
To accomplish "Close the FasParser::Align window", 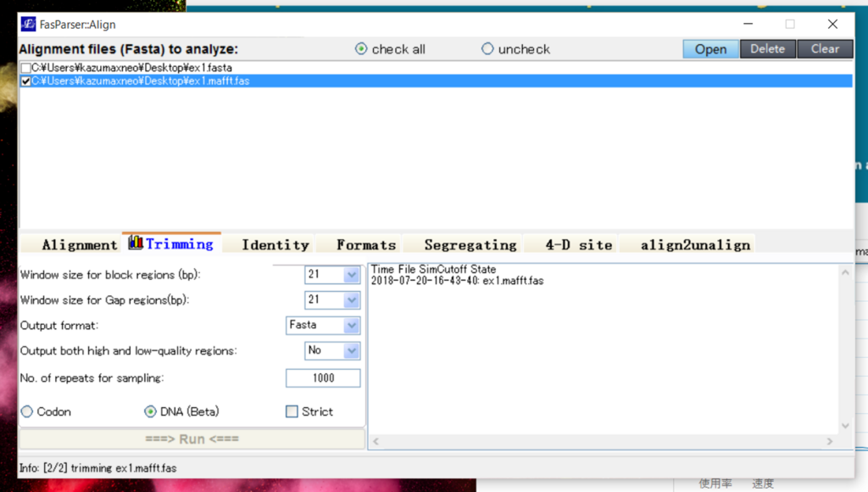I will 832,25.
